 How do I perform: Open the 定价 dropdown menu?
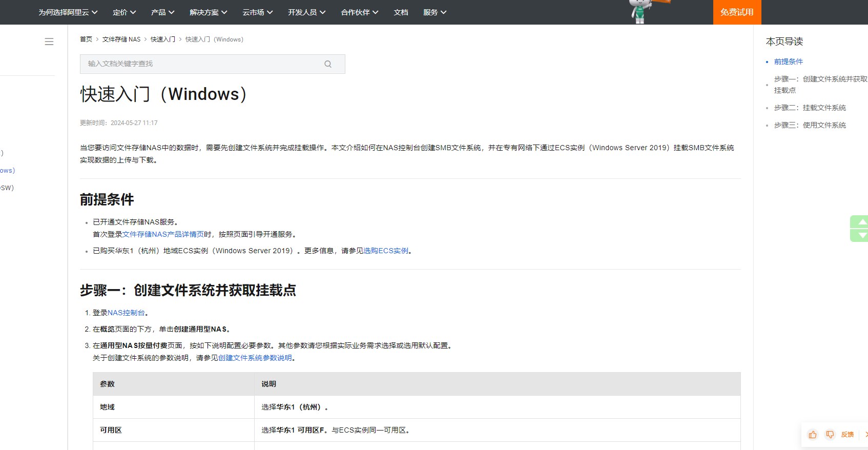124,12
